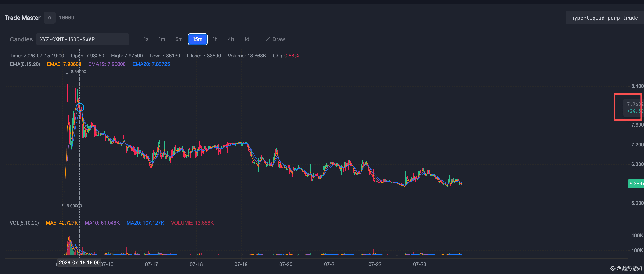Click the 6.000 price axis label
The width and height of the screenshot is (644, 274).
(637, 203)
